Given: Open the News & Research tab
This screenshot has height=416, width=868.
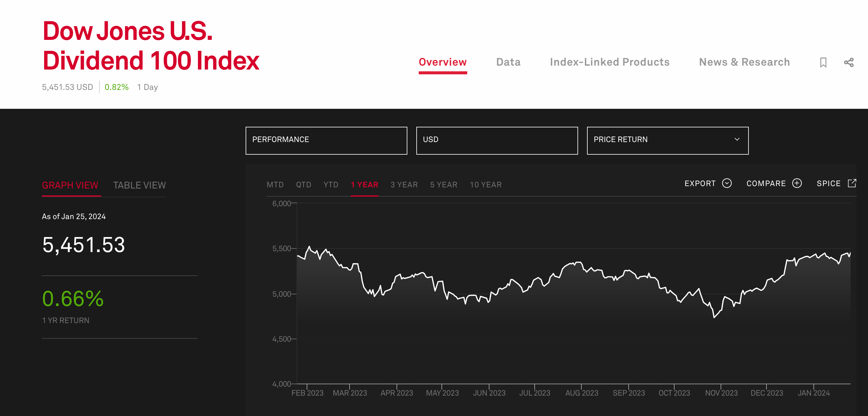Looking at the screenshot, I should pyautogui.click(x=744, y=62).
